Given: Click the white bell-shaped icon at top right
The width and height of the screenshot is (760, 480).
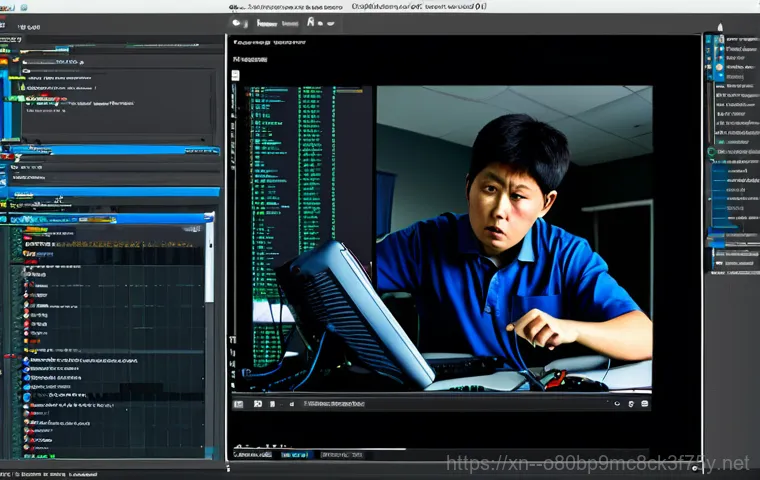Looking at the screenshot, I should pyautogui.click(x=720, y=27).
